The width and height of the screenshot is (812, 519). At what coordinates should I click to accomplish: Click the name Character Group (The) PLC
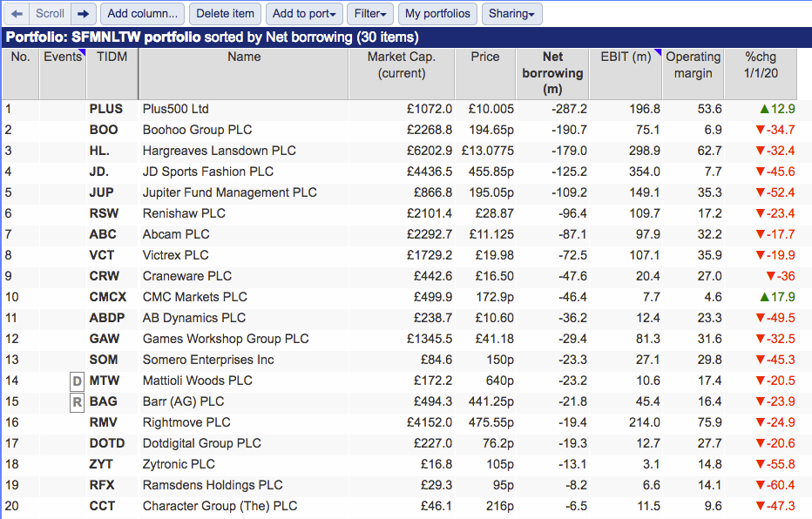pyautogui.click(x=220, y=506)
